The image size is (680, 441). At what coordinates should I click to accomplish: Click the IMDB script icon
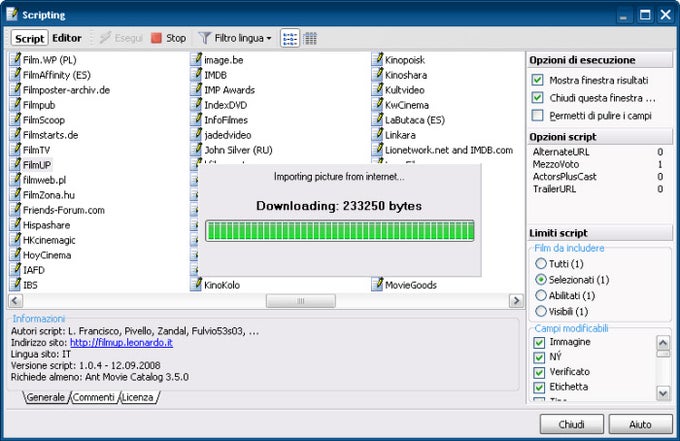click(196, 75)
